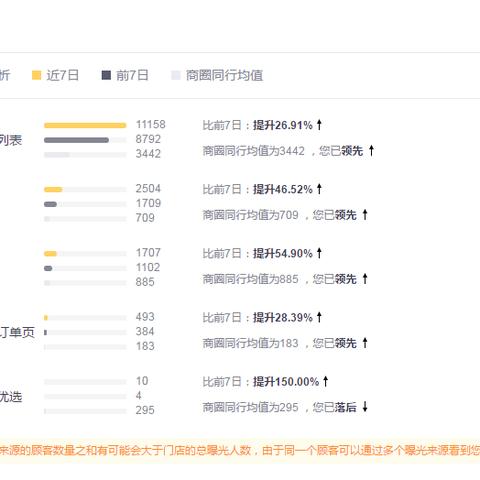The height and width of the screenshot is (480, 480).
Task: Click the 落后 status word
Action: coord(346,407)
